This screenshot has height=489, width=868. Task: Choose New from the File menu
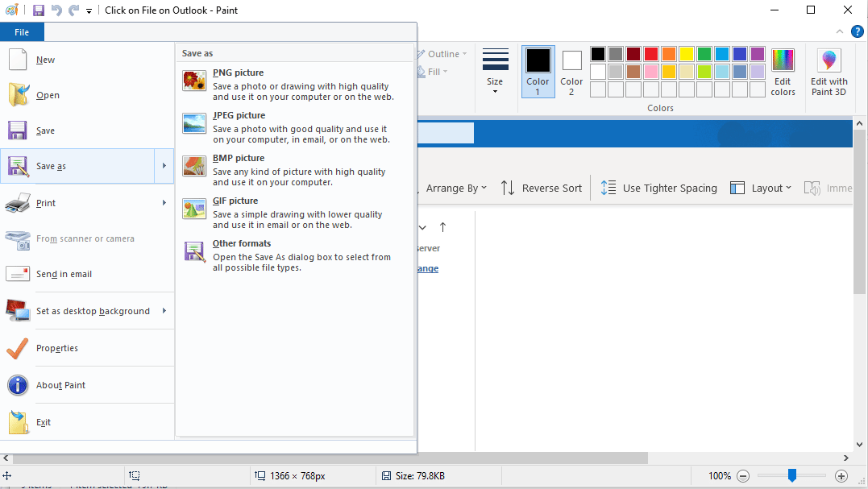pyautogui.click(x=87, y=60)
